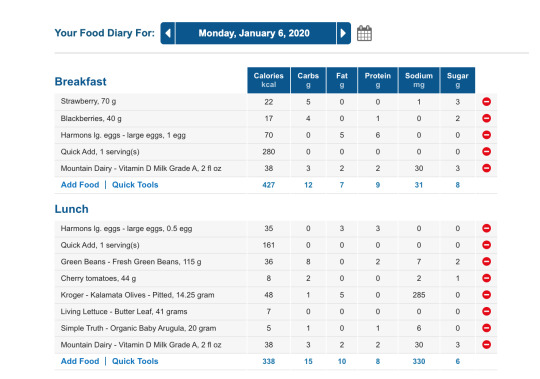Remove Kroger Kalamata Olives entry

pos(486,295)
